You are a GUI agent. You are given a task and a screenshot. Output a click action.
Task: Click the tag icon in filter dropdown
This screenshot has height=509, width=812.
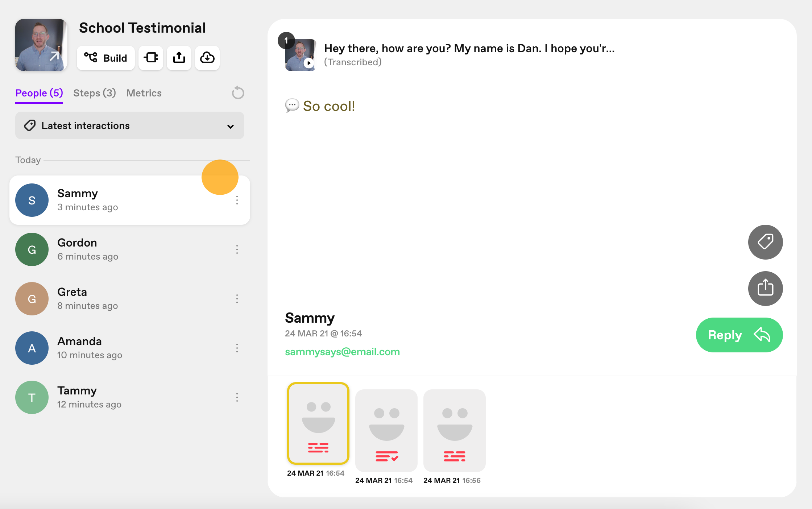tap(30, 125)
